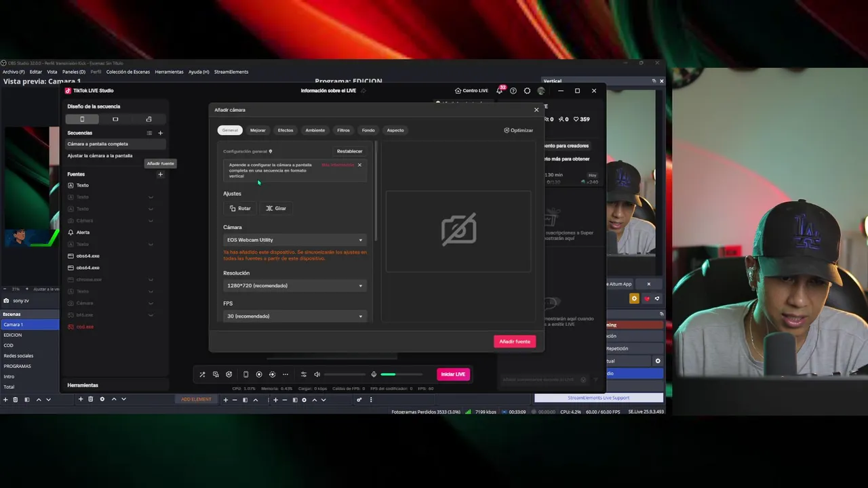Adjust the microphone level slider
This screenshot has width=868, height=488.
point(400,374)
